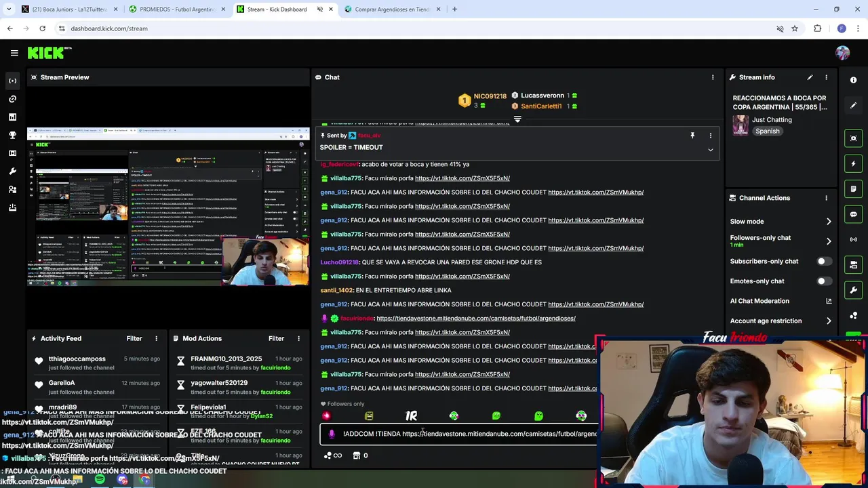Image resolution: width=868 pixels, height=488 pixels.
Task: Expand the pinned message chevron
Action: tap(710, 150)
